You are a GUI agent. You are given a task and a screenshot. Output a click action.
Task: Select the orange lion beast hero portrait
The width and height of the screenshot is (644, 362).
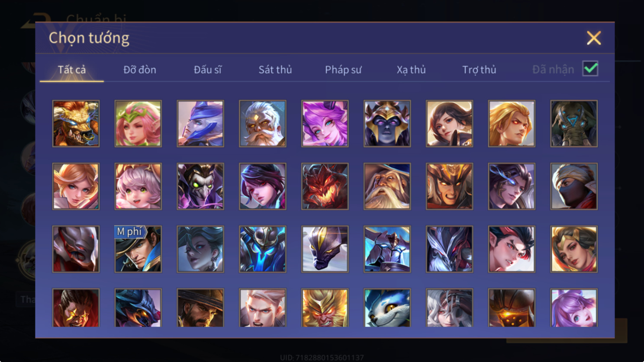[76, 124]
